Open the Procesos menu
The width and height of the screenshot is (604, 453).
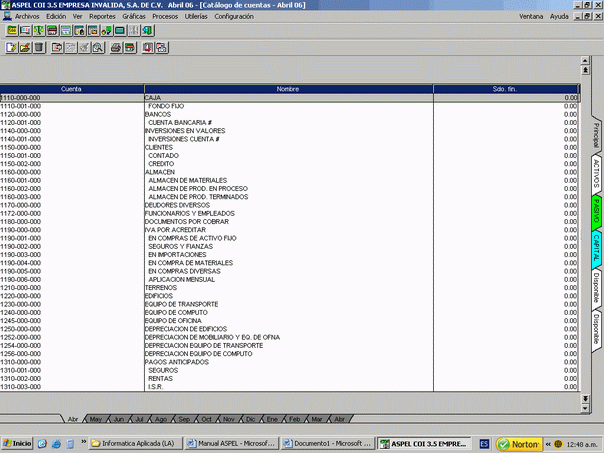(165, 16)
